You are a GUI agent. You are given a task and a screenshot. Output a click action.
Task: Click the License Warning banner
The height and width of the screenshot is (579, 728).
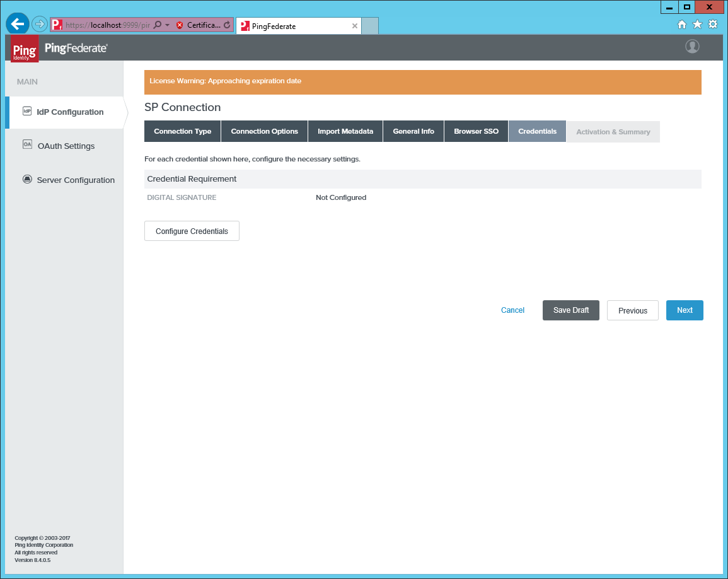[422, 82]
